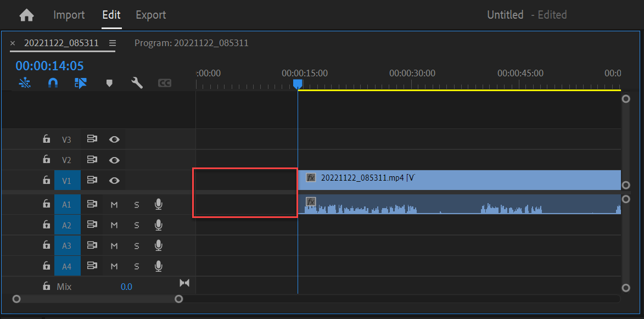Hide track V2 with its eye icon
Screen dimensions: 644x319
[x=114, y=160]
